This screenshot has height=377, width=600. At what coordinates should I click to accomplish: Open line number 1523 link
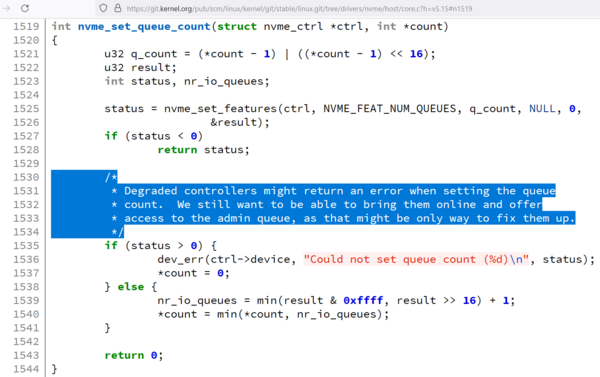pos(26,82)
